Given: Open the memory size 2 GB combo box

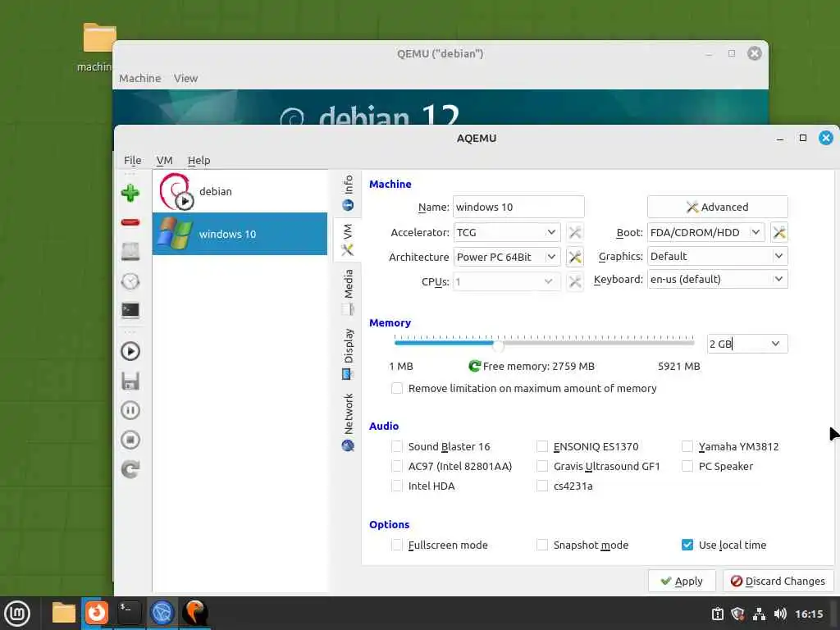Looking at the screenshot, I should [747, 344].
